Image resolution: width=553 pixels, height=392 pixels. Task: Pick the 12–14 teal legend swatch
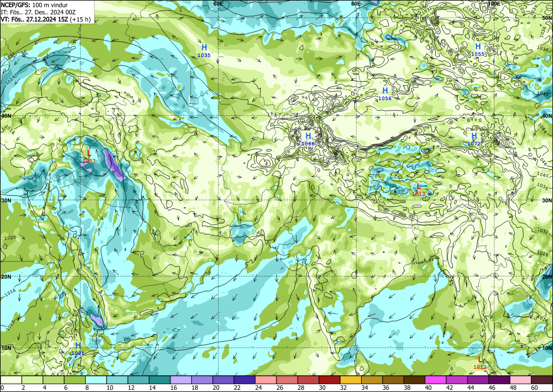coord(138,380)
